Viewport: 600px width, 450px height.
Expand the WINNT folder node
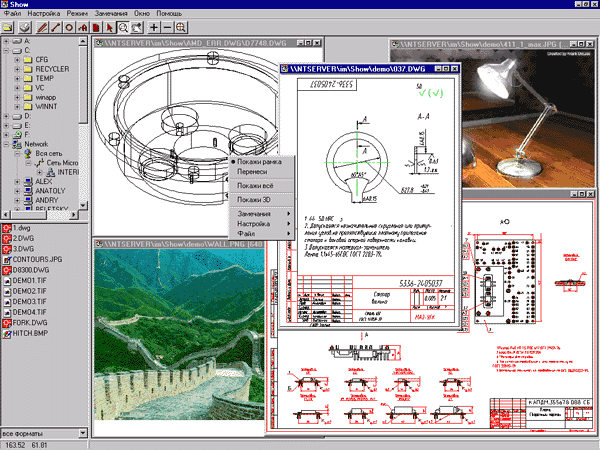[x=17, y=107]
